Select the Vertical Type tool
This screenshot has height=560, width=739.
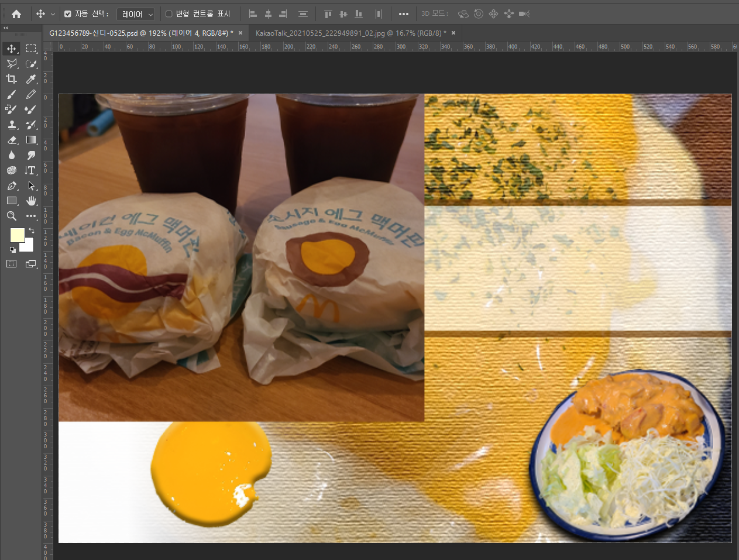tap(31, 170)
